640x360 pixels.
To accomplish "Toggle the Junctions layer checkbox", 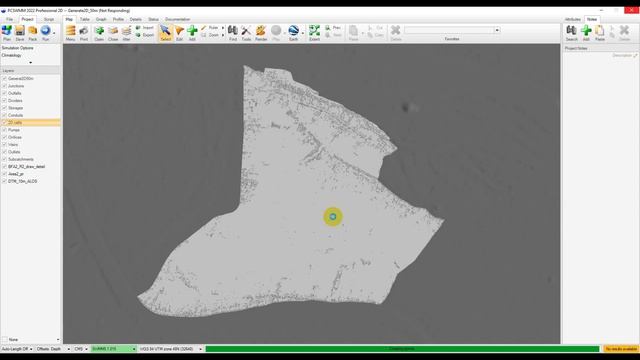I will pos(4,86).
